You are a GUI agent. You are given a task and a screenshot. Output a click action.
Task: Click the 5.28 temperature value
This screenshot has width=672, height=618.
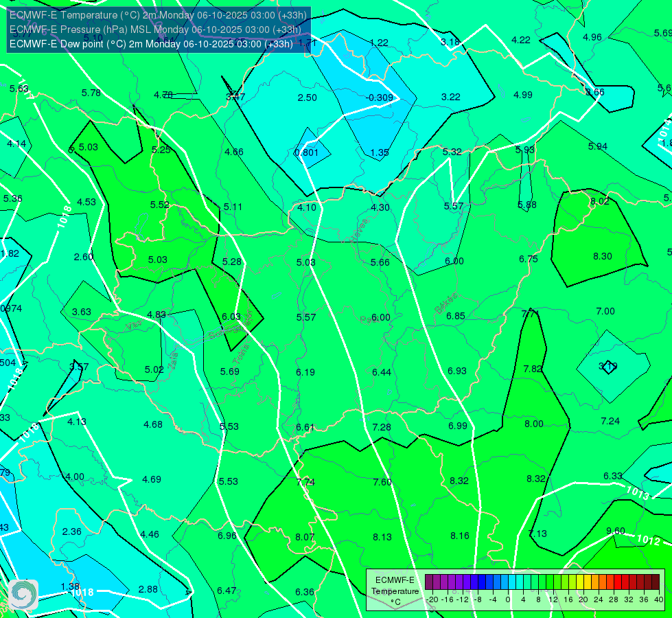pyautogui.click(x=232, y=261)
